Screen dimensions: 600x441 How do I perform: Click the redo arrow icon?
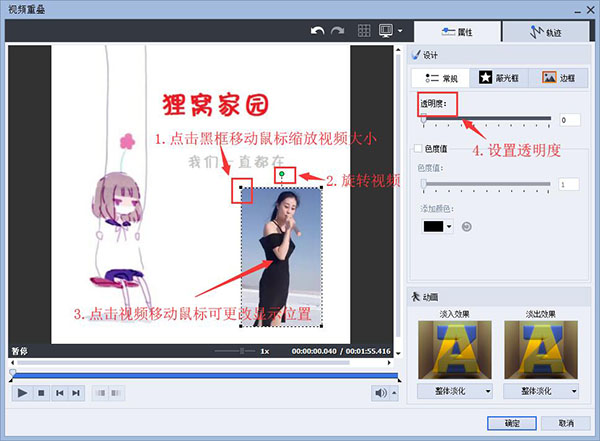click(338, 31)
